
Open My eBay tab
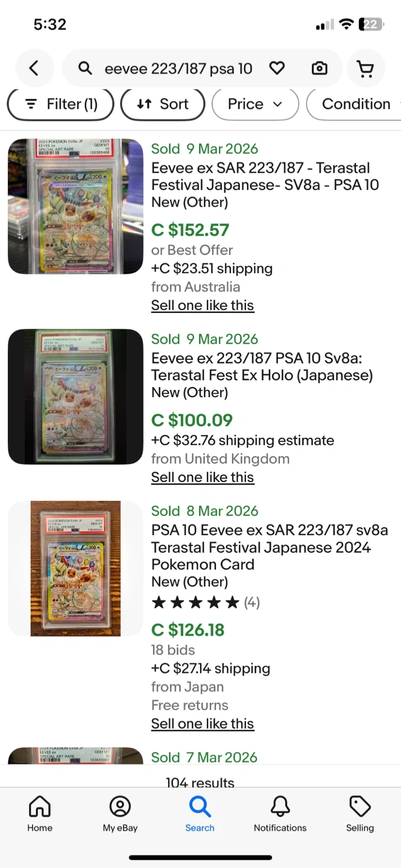(x=120, y=813)
